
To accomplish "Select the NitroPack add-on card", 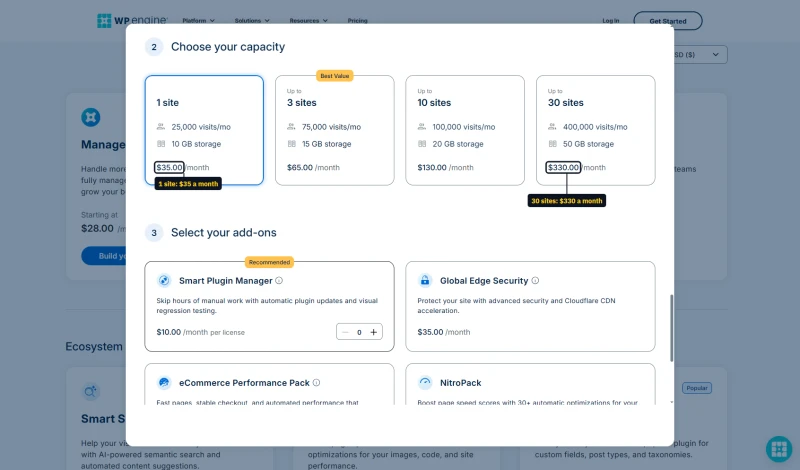I will pyautogui.click(x=530, y=384).
